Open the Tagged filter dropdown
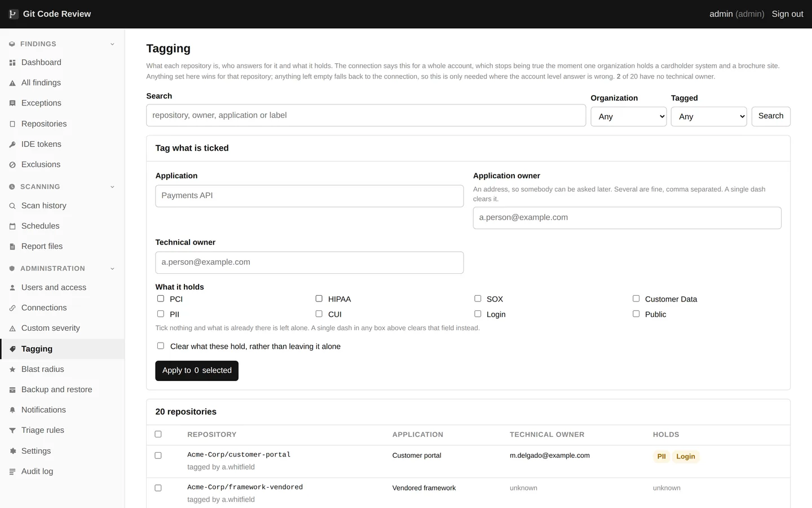Viewport: 812px width, 508px height. (x=709, y=116)
